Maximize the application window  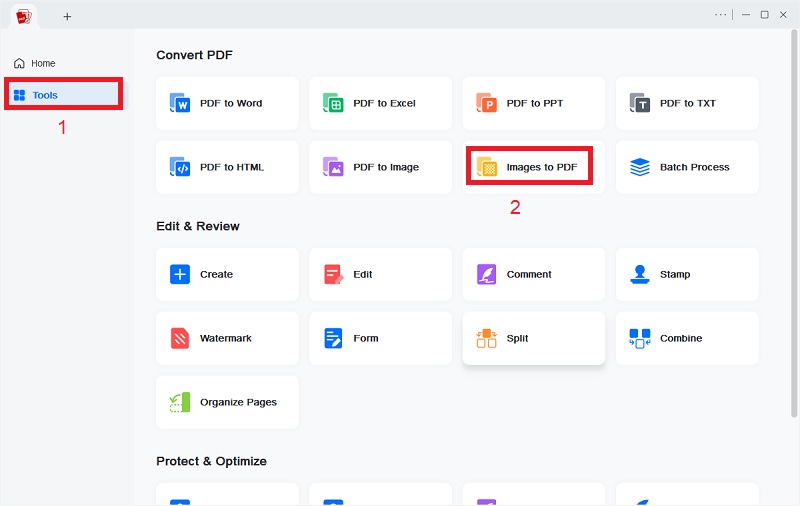tap(764, 15)
